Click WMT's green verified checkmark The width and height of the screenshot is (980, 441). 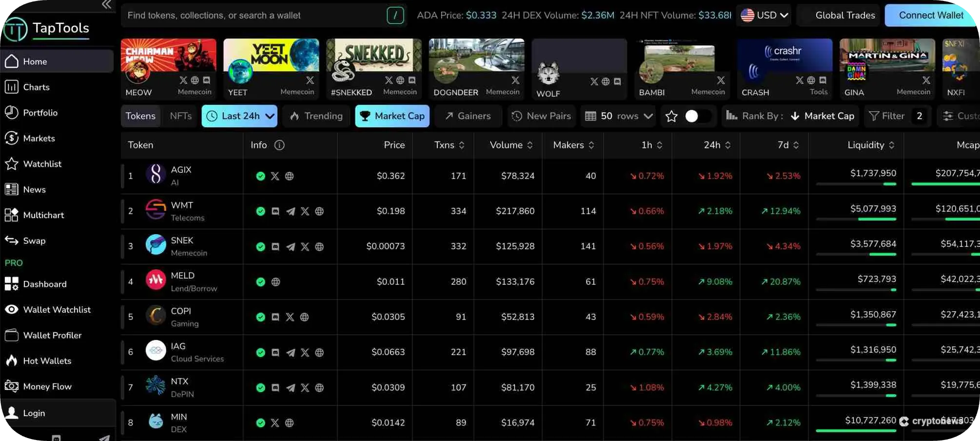260,211
